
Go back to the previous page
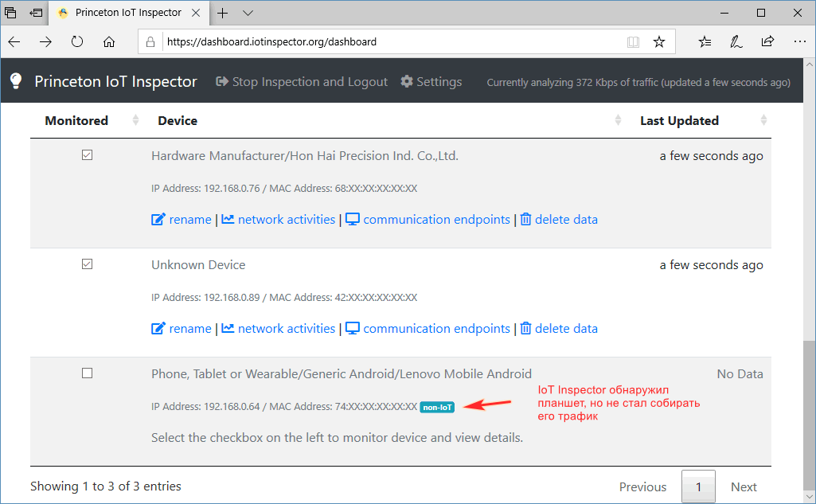click(x=14, y=42)
